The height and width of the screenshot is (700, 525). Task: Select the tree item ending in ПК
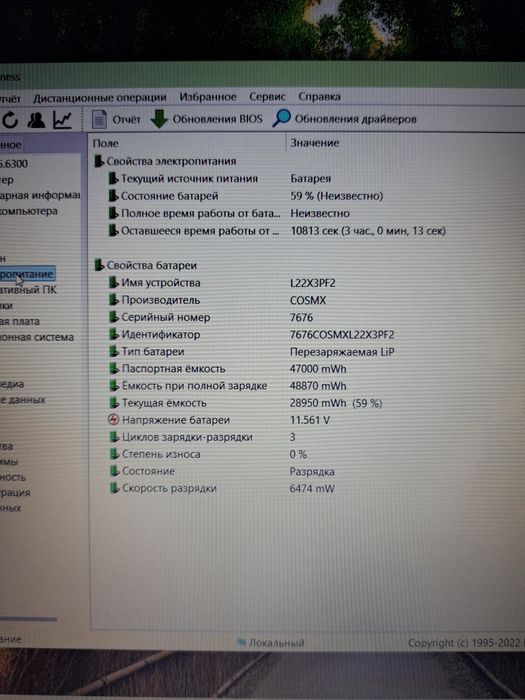(x=29, y=290)
